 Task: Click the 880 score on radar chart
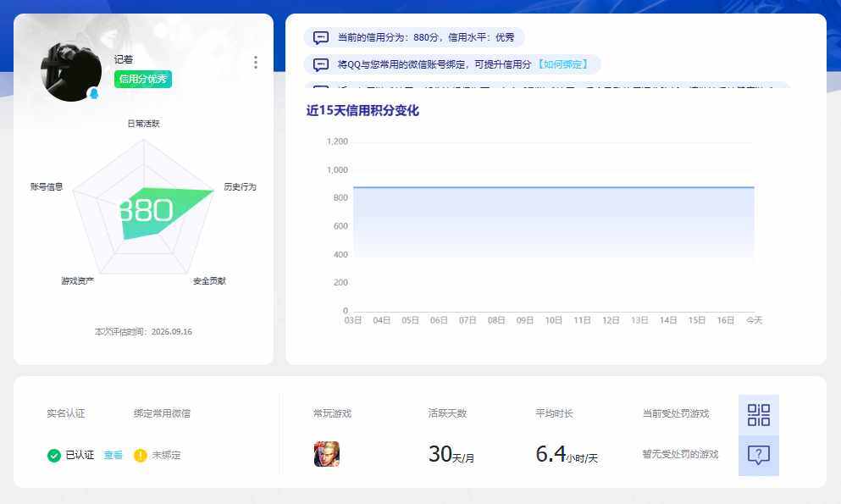click(x=146, y=211)
